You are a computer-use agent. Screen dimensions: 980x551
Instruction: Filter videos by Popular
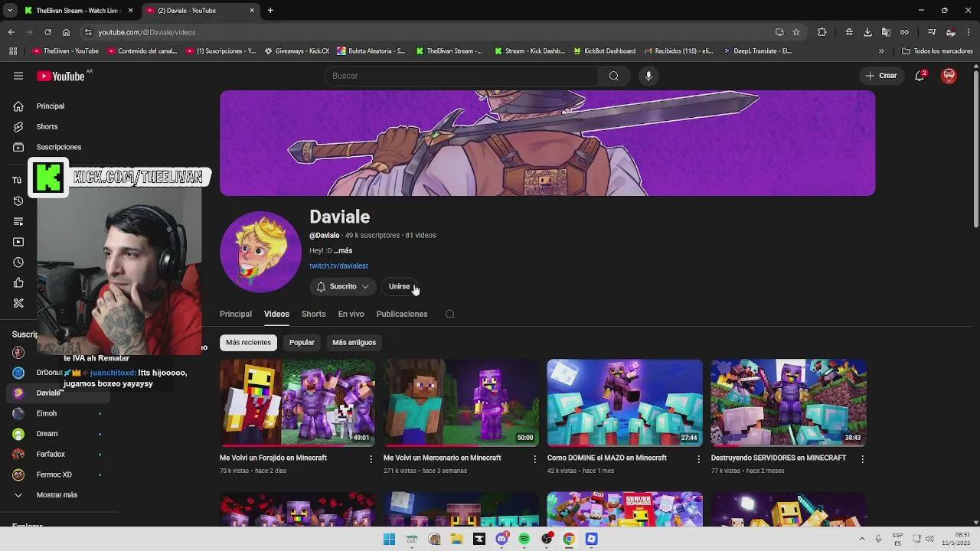302,342
